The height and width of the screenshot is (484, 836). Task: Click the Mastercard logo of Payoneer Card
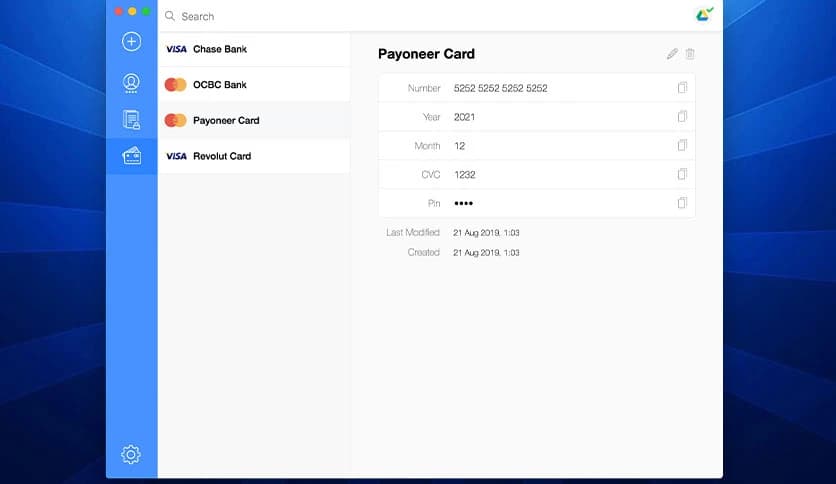pos(175,120)
